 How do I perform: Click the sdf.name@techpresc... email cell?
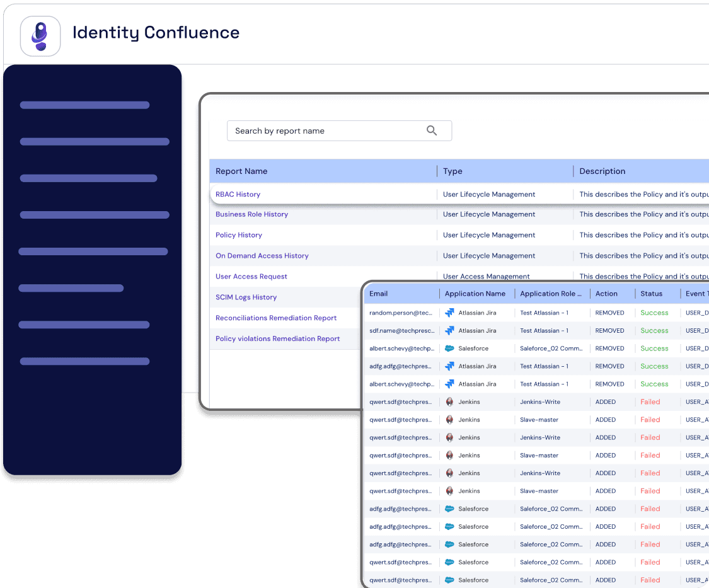(x=402, y=331)
